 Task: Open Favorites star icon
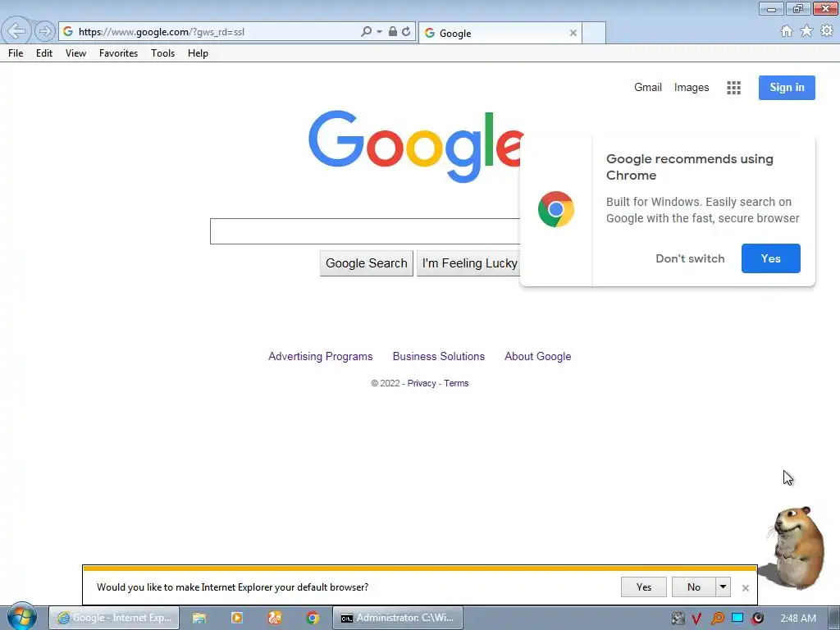click(806, 31)
